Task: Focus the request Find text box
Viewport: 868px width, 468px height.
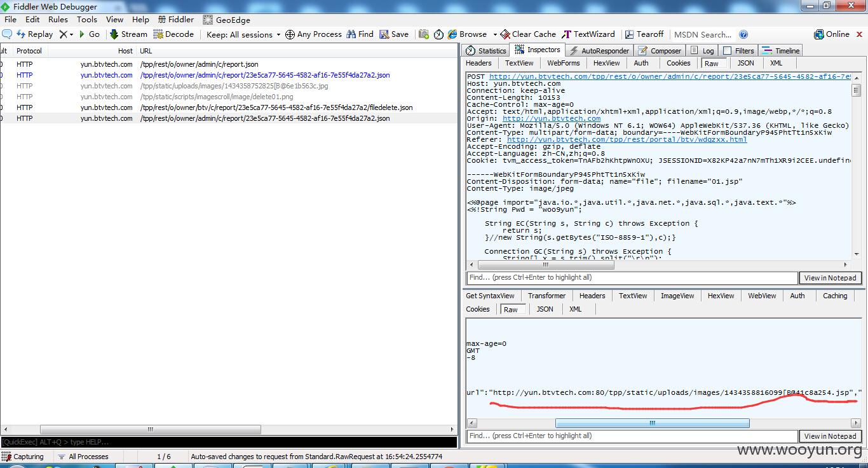Action: click(x=632, y=278)
